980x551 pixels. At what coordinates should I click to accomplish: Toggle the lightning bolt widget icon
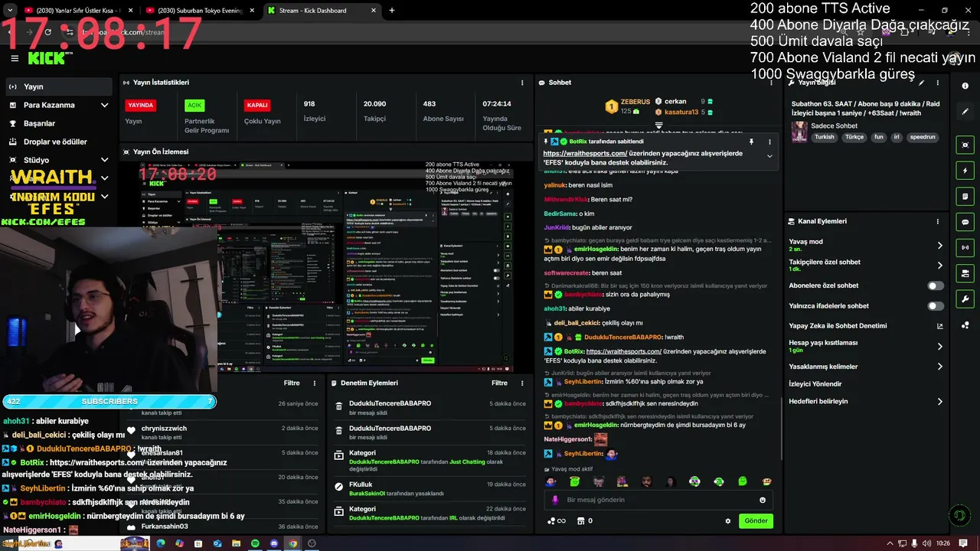(965, 171)
